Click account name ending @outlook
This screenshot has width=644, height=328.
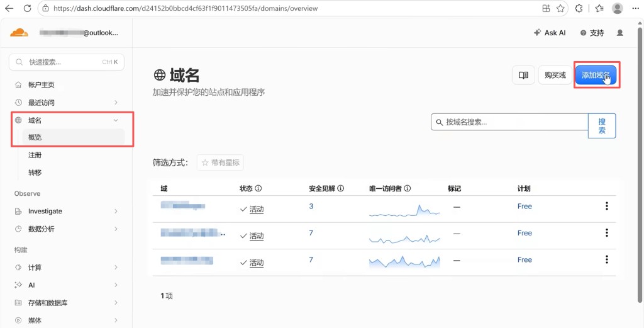click(79, 33)
